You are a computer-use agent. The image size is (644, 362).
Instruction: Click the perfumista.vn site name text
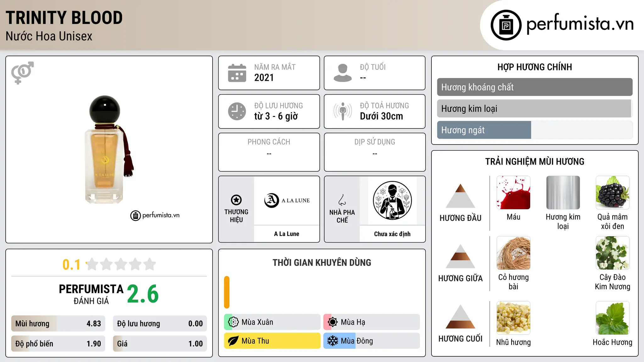pyautogui.click(x=580, y=24)
